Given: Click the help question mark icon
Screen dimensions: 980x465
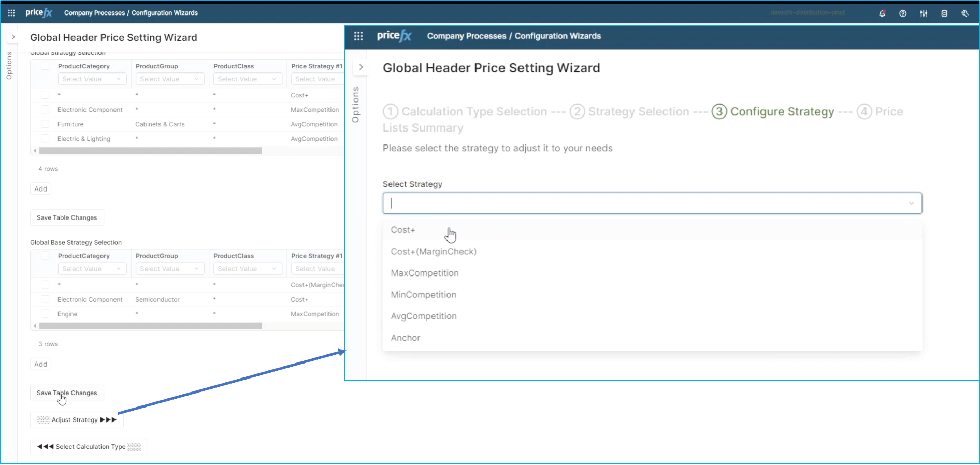Looking at the screenshot, I should click(903, 13).
